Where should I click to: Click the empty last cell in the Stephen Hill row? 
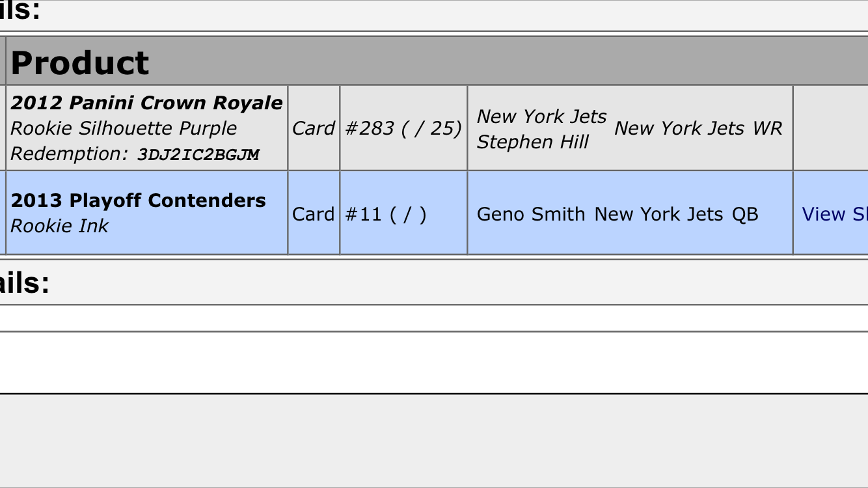(x=830, y=128)
